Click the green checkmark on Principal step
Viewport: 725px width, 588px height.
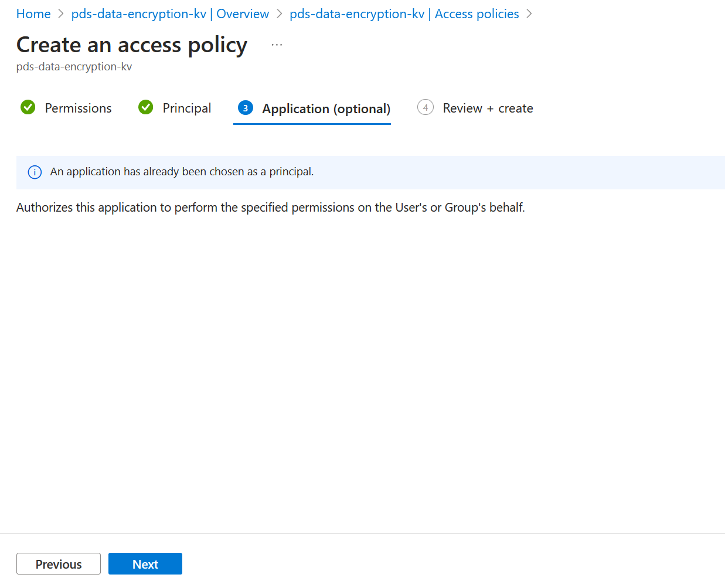(145, 108)
